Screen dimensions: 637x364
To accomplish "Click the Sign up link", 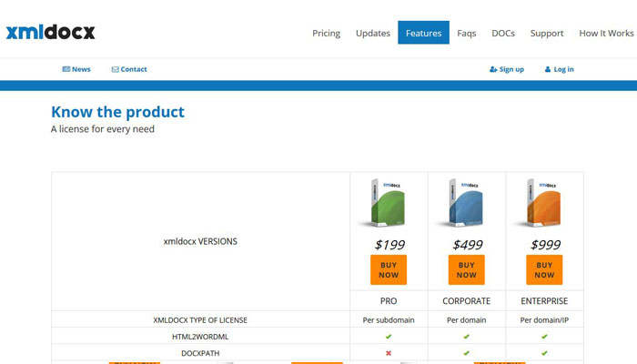I will (x=507, y=69).
